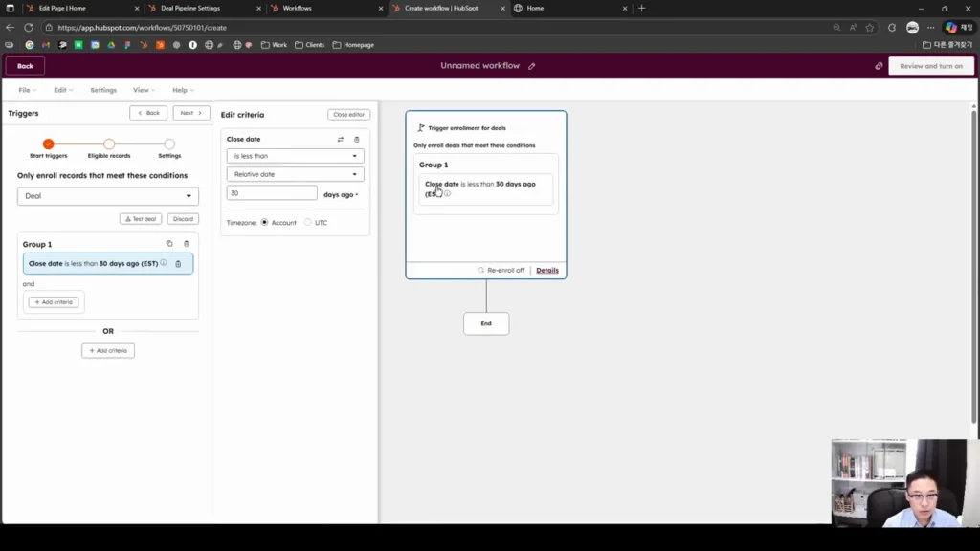Screen dimensions: 980x551
Task: Select the Account timezone radio button
Action: click(x=265, y=222)
